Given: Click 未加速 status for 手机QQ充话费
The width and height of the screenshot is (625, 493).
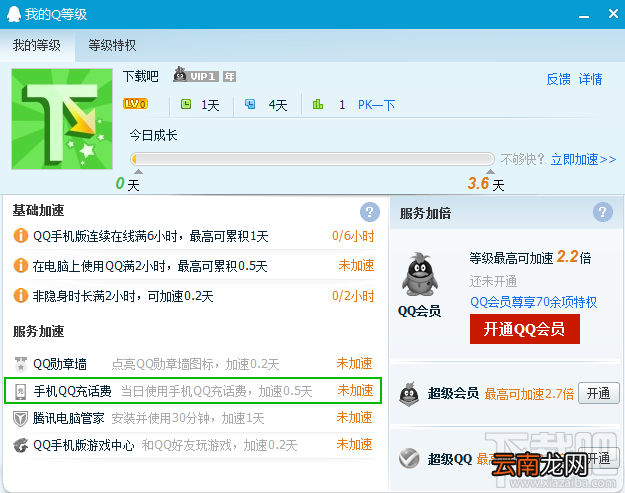Looking at the screenshot, I should click(x=355, y=391).
